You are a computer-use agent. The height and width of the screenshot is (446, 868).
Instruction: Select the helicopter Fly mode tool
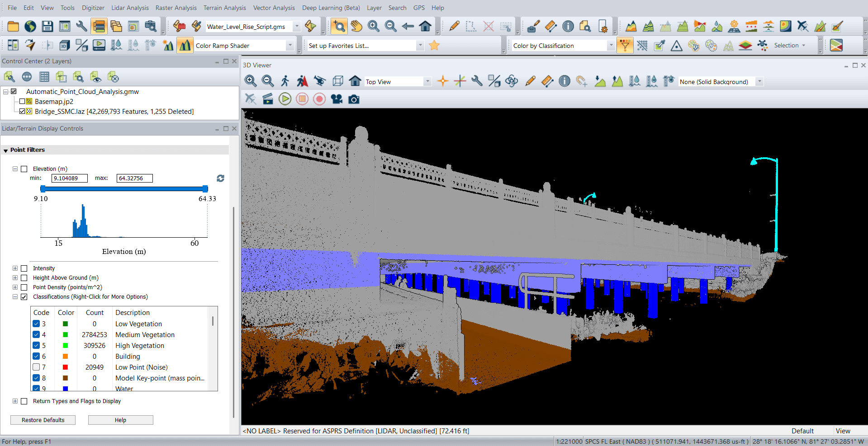coord(320,81)
